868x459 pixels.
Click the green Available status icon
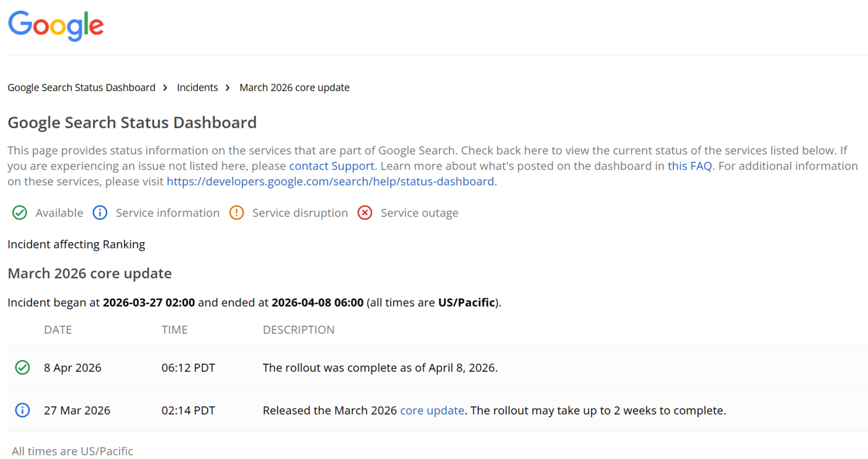click(19, 212)
